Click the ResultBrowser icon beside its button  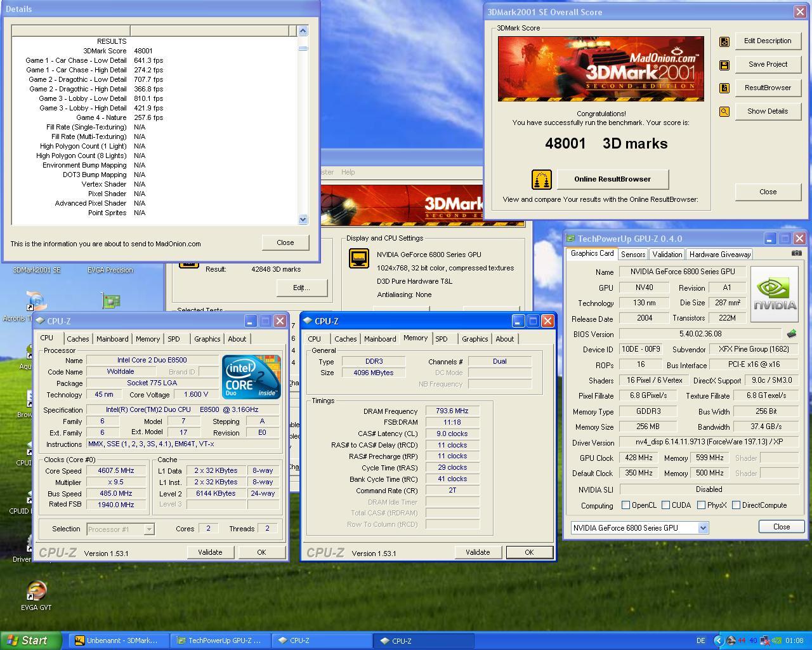[724, 88]
